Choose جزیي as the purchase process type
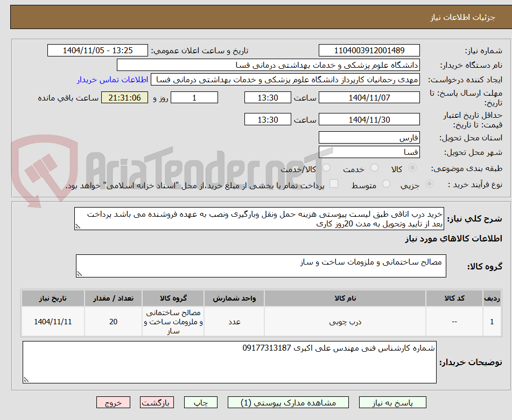This screenshot has width=512, height=420. (x=429, y=183)
